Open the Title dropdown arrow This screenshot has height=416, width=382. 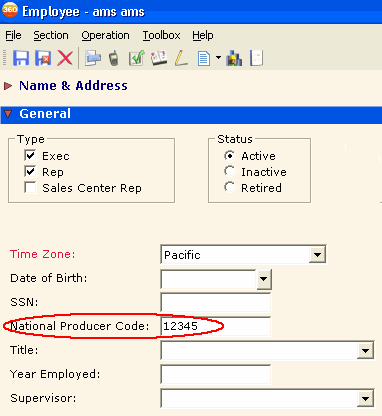[x=365, y=351]
